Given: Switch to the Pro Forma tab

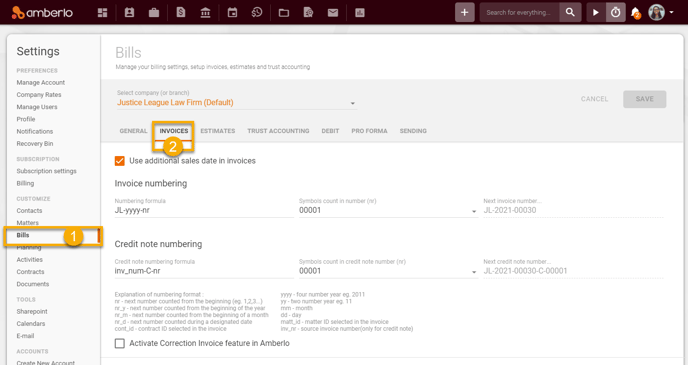Looking at the screenshot, I should [369, 131].
